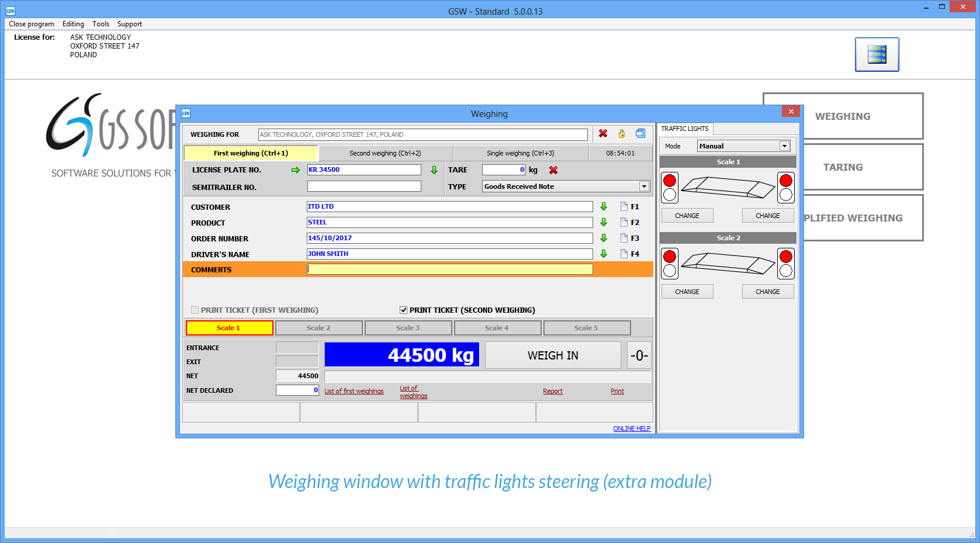980x543 pixels.
Task: Clear tare with the red X icon
Action: pos(553,170)
